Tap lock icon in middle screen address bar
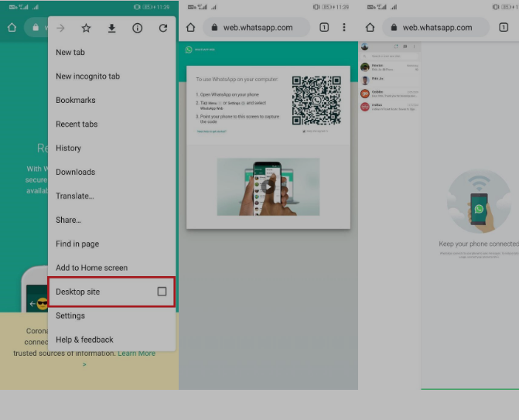This screenshot has width=519, height=420. point(214,28)
